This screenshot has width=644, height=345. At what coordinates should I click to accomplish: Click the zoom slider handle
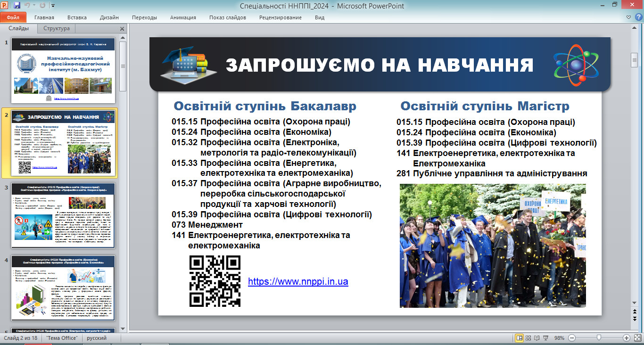[598, 338]
